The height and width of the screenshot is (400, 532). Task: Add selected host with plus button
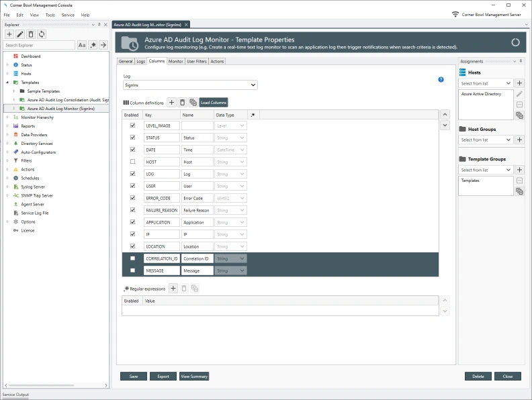click(x=519, y=83)
